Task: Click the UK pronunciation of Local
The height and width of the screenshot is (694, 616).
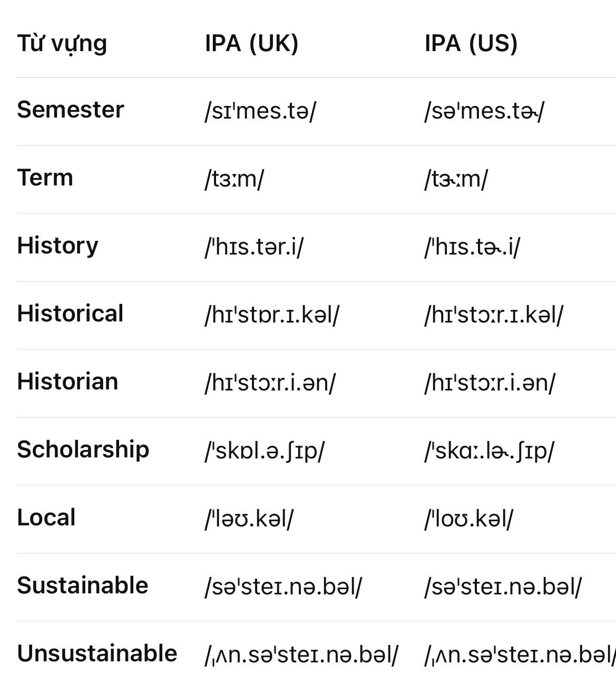Action: (249, 519)
